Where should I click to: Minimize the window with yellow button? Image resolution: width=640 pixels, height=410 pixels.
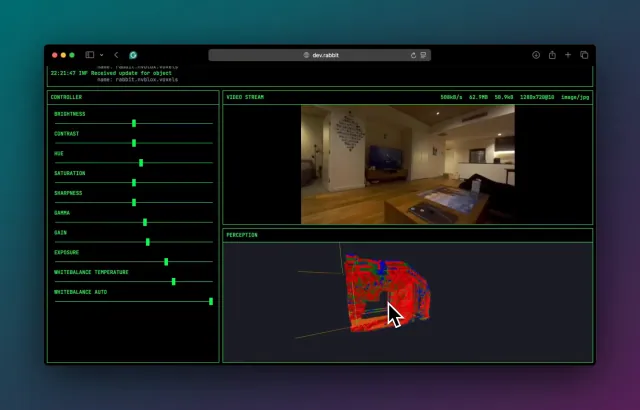(x=63, y=55)
